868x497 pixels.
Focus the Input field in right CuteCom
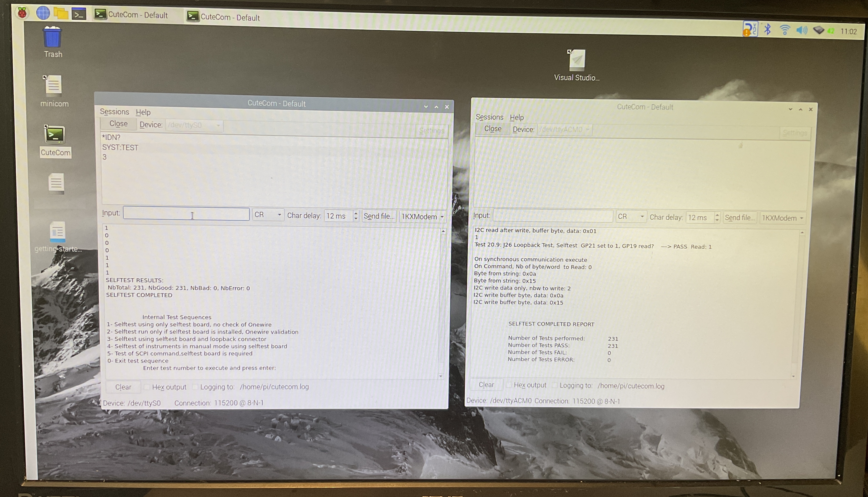pyautogui.click(x=553, y=216)
